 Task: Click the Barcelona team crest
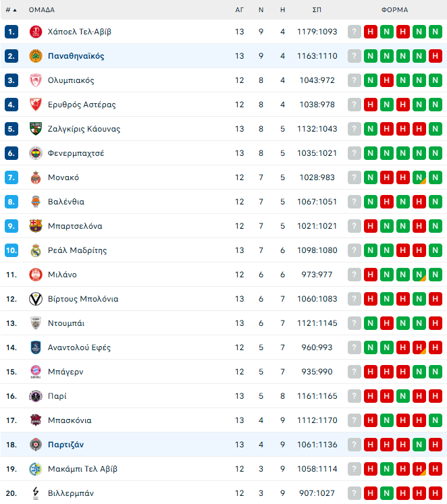(x=35, y=226)
